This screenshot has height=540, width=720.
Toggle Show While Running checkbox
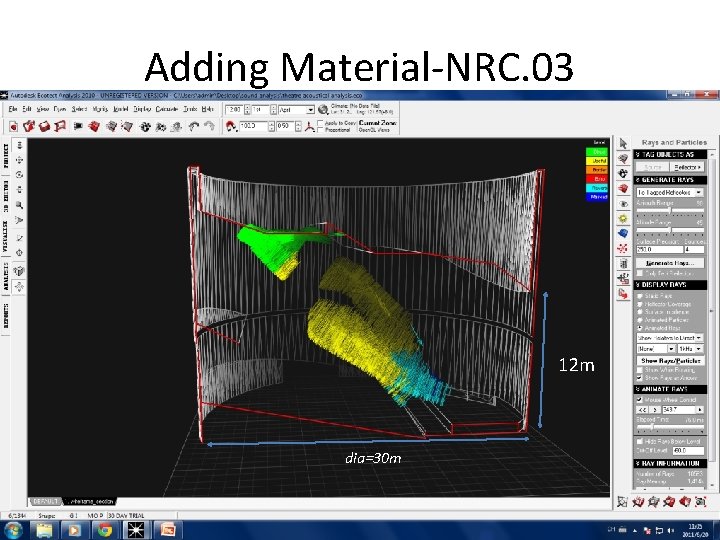640,370
